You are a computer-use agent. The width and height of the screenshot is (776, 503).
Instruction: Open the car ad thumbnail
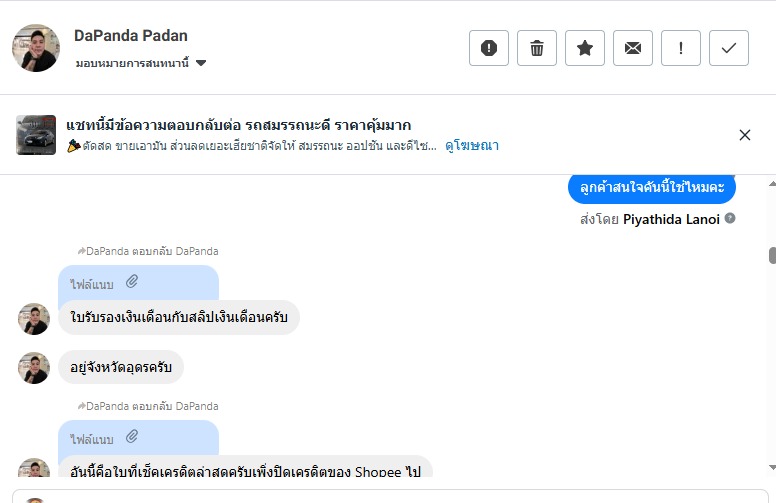pos(36,135)
